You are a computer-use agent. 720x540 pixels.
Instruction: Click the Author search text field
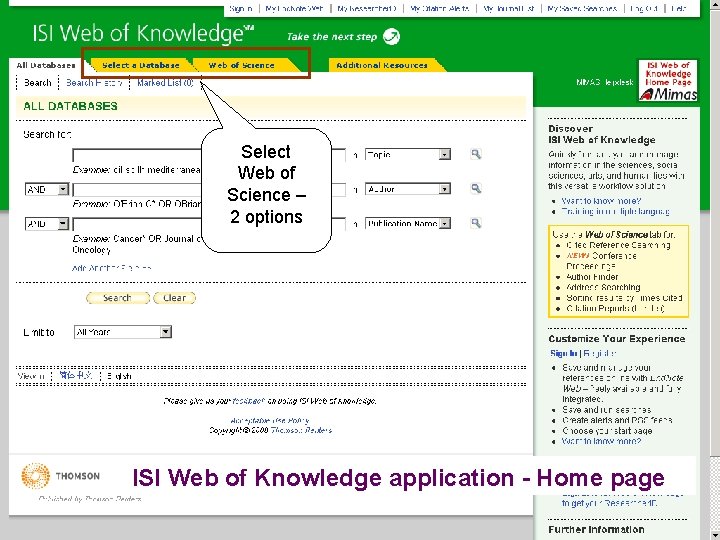point(209,189)
